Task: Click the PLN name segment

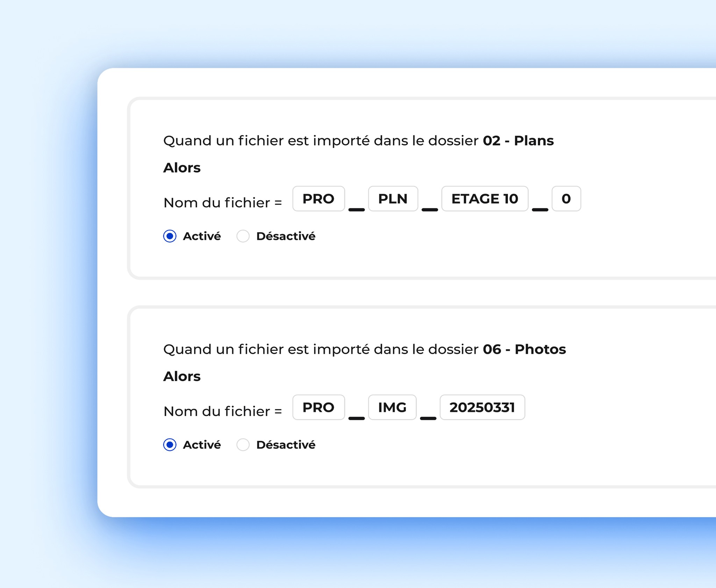Action: point(393,199)
